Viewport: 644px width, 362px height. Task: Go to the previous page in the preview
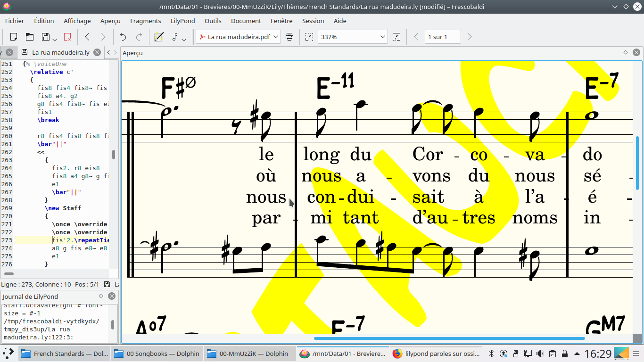416,37
